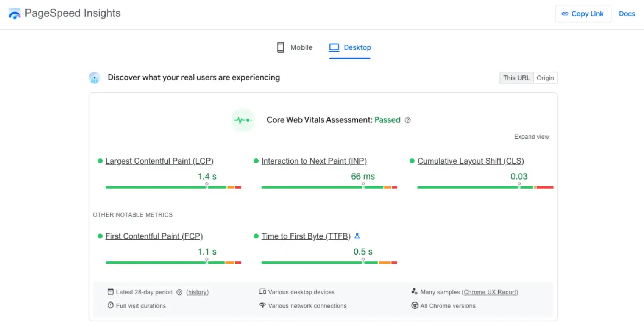
Task: Expand view of Core Web Vitals
Action: [531, 137]
